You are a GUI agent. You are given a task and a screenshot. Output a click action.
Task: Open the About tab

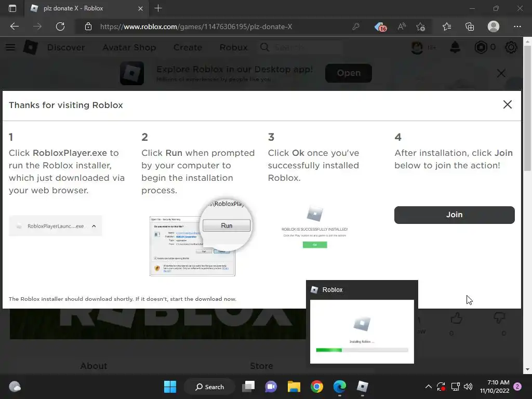tap(94, 366)
